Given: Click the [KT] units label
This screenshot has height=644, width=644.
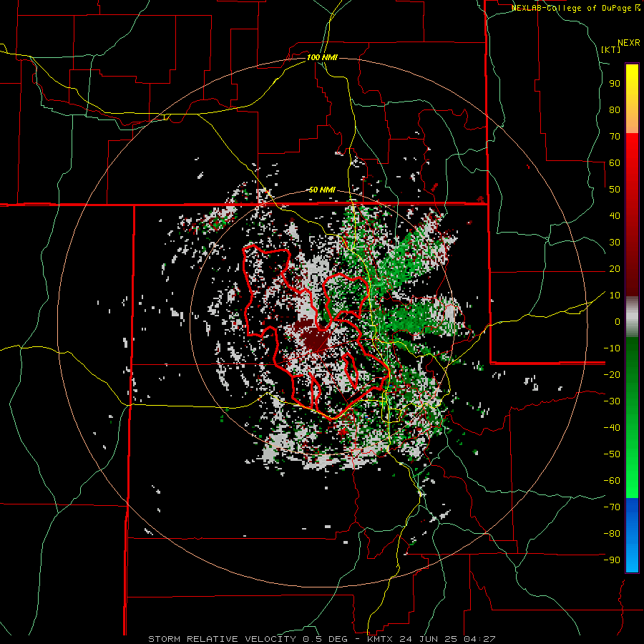Looking at the screenshot, I should coord(611,49).
